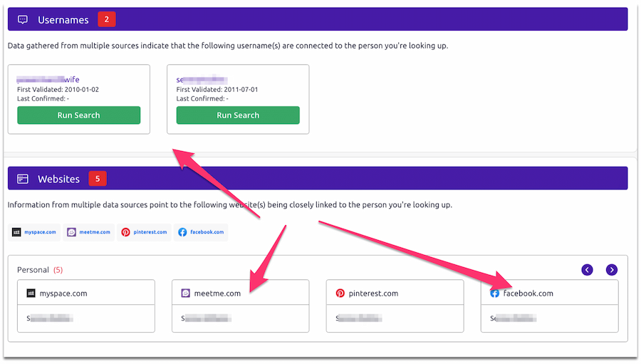Click the pinterest.com chip icon
The width and height of the screenshot is (641, 364).
coord(126,232)
